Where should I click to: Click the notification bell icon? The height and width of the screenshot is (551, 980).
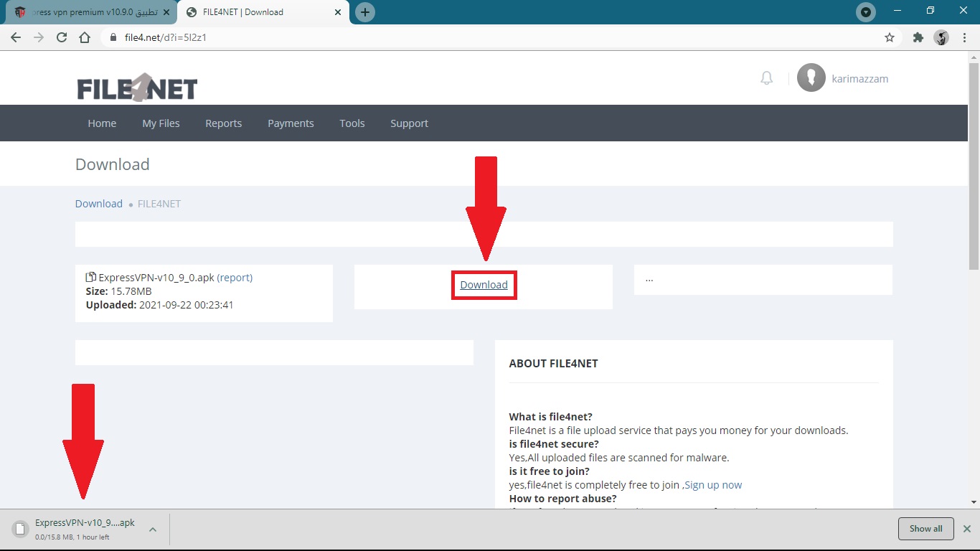coord(766,78)
